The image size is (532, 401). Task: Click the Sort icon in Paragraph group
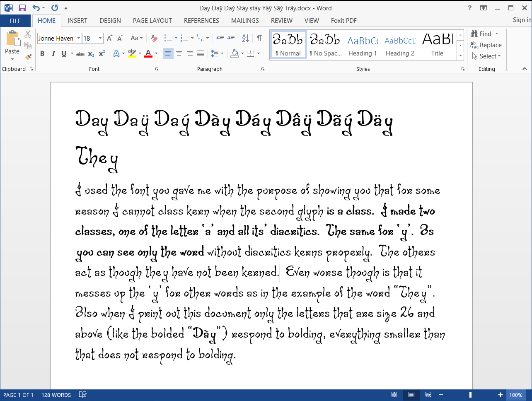tap(245, 39)
